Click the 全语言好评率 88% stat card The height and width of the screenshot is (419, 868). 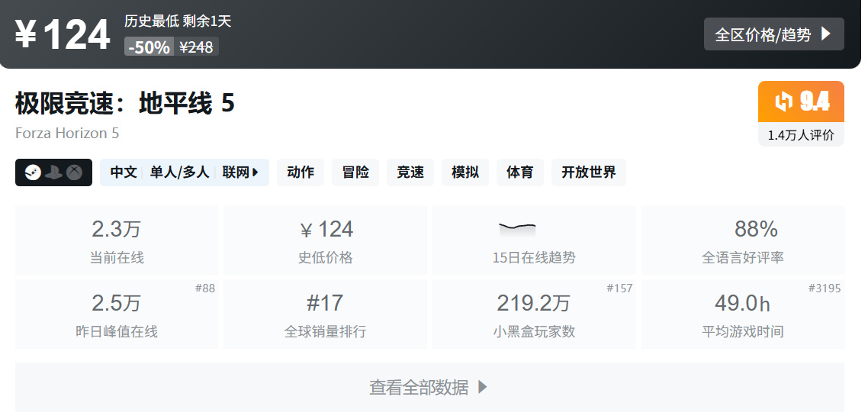point(742,240)
